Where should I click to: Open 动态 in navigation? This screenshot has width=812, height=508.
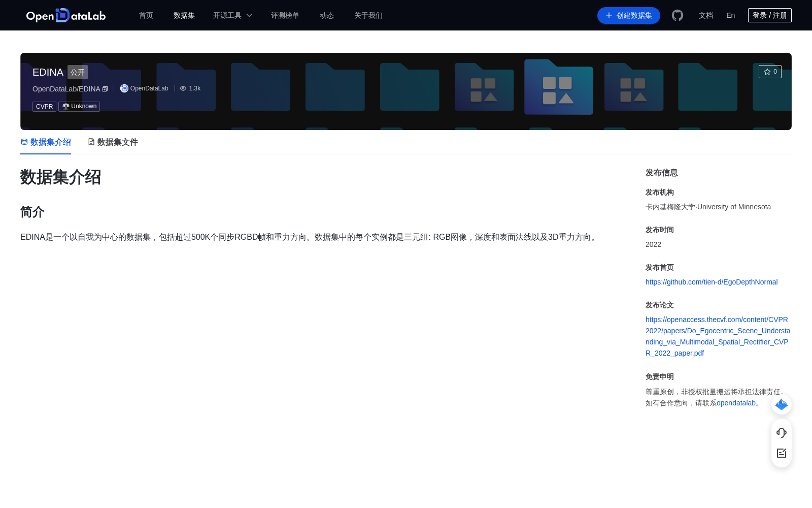click(x=327, y=15)
